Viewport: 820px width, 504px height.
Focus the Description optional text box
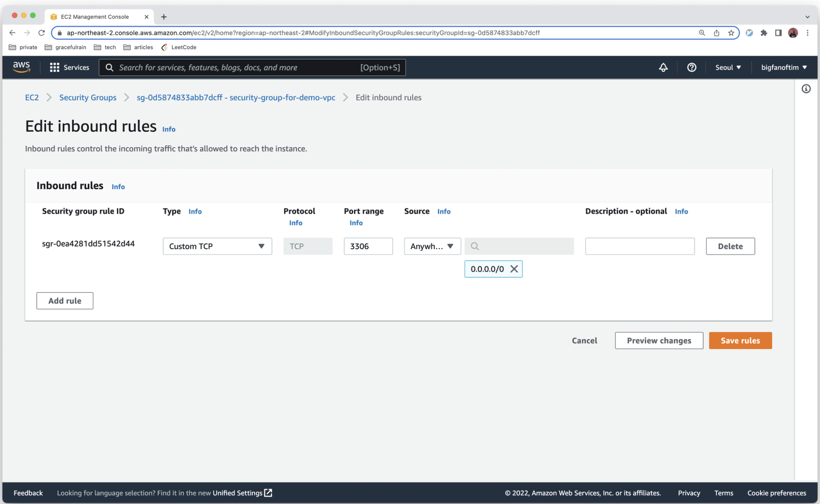point(639,246)
